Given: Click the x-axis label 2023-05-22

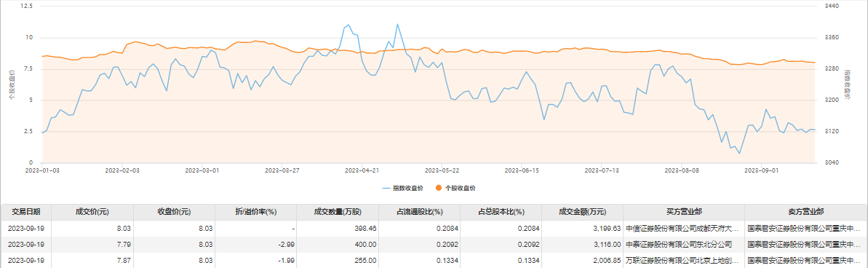Looking at the screenshot, I should tap(442, 170).
